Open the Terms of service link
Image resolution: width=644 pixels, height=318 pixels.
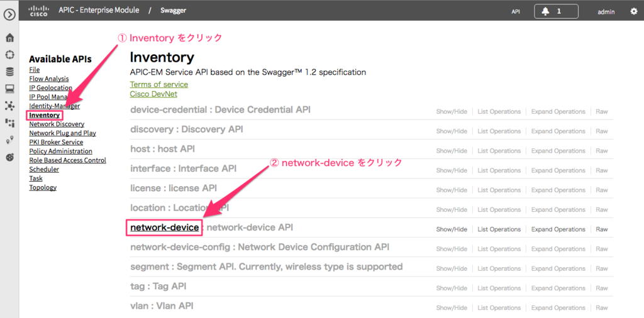point(159,84)
